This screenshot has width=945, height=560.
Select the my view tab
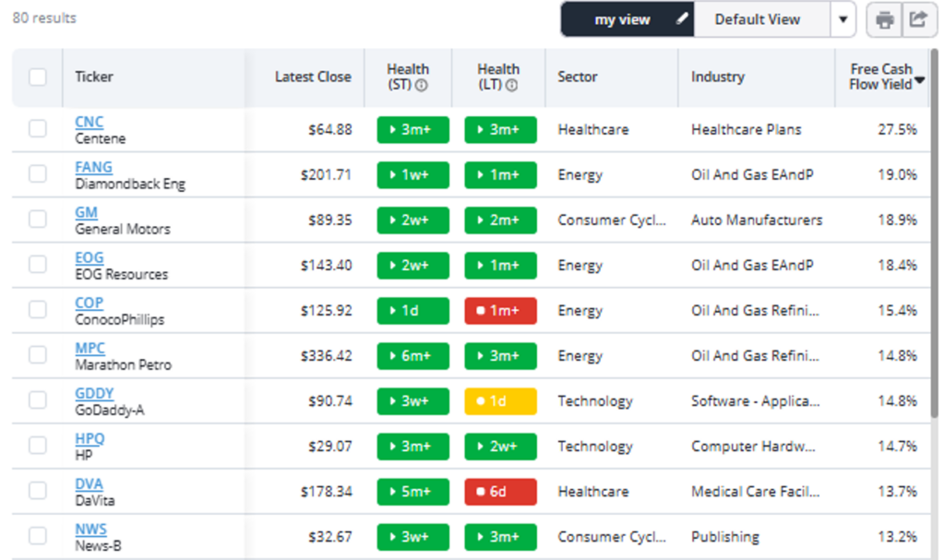(x=627, y=19)
